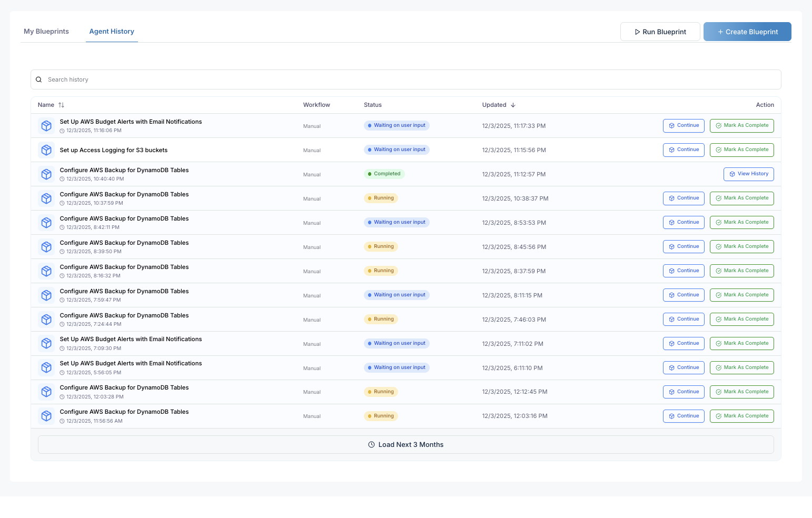Click the clock icon on the Load Next 3 Months button
The width and height of the screenshot is (812, 518).
pyautogui.click(x=371, y=444)
